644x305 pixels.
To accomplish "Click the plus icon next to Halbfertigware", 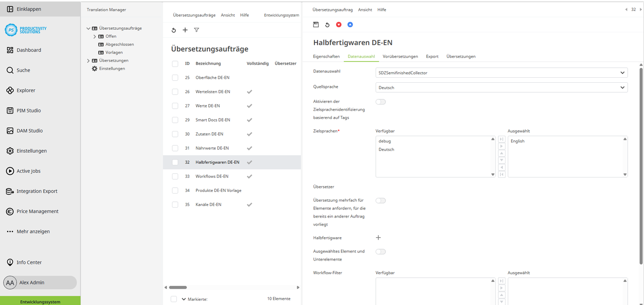I will click(x=378, y=238).
